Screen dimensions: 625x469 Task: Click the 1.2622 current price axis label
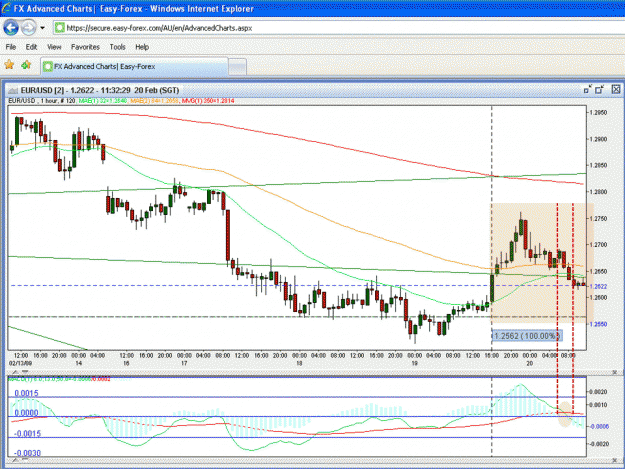click(598, 287)
